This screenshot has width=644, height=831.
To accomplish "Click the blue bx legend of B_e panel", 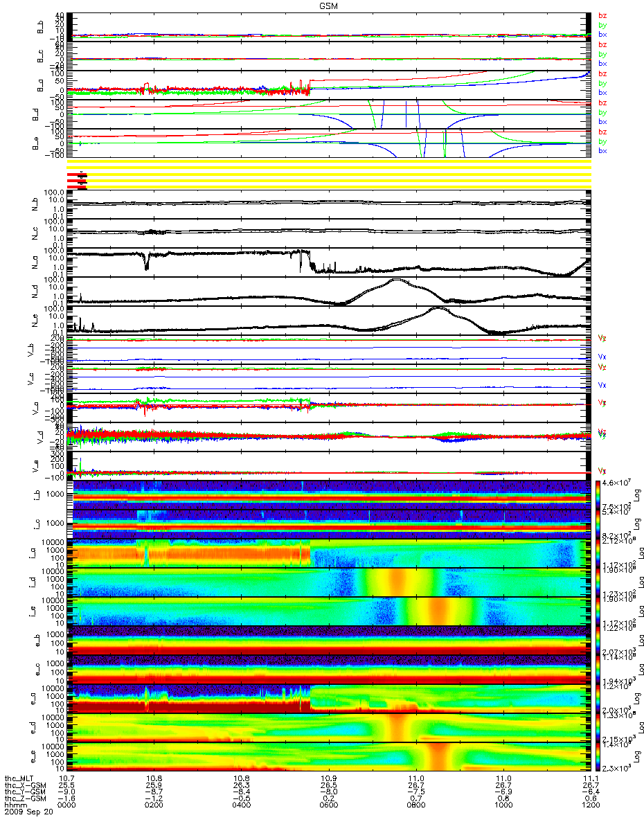I will 602,151.
